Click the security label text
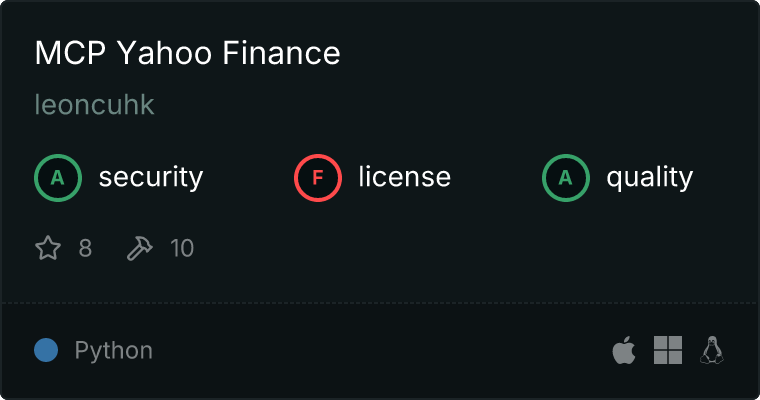Viewport: 760px width, 400px height. 151,178
